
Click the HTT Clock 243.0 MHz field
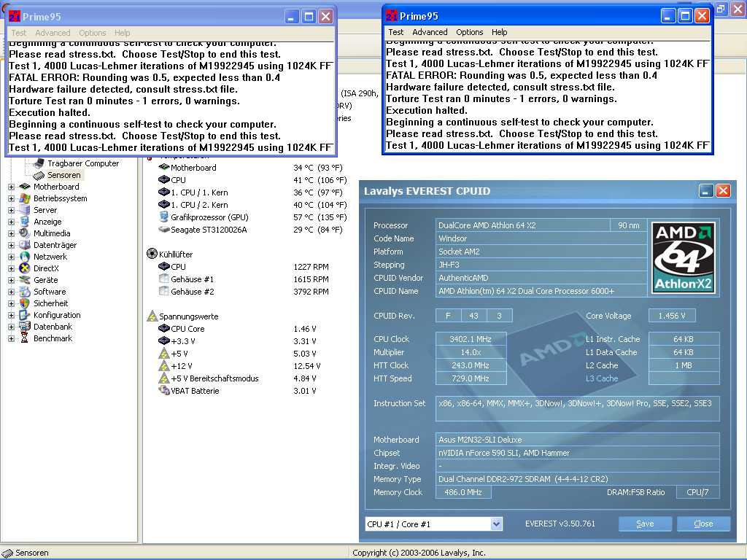471,365
